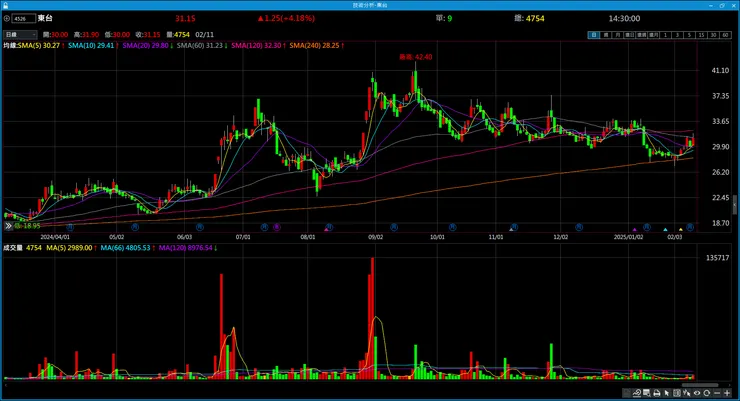The width and height of the screenshot is (740, 401).
Task: Click the purple circle marker near 07/01
Action: click(x=277, y=227)
